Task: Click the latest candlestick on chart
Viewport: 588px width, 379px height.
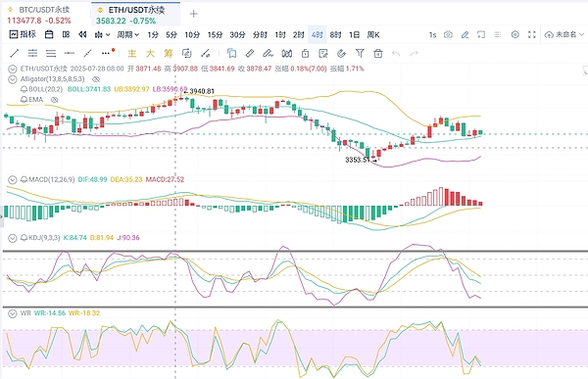Action: coord(480,132)
